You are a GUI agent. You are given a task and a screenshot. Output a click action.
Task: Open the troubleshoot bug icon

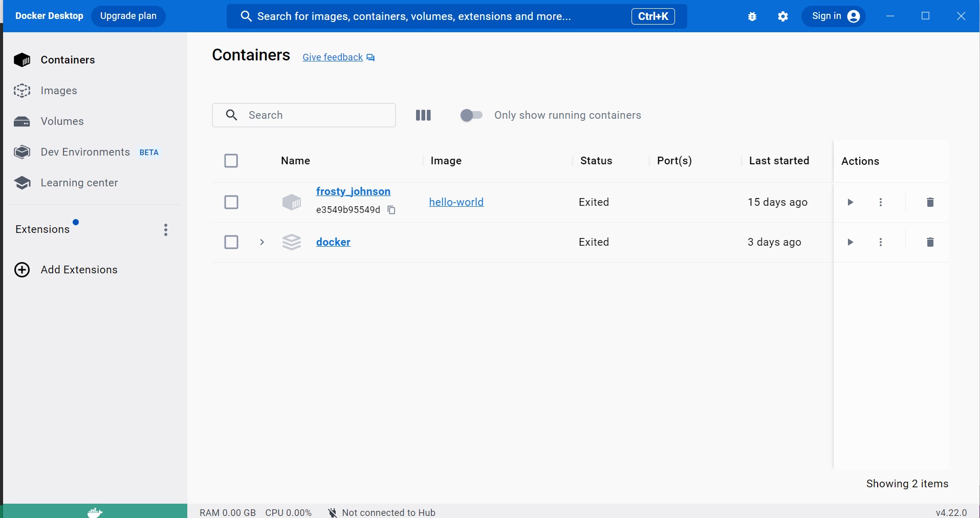(x=752, y=16)
